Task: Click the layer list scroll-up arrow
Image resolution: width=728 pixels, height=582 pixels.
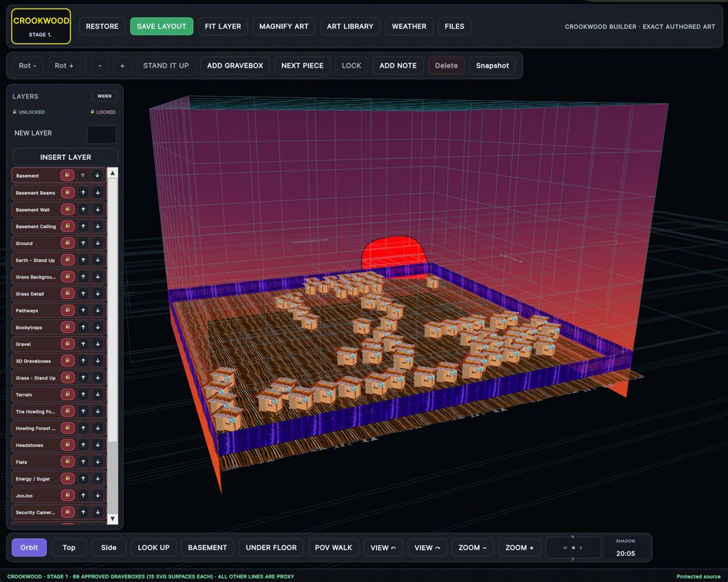Action: (x=112, y=173)
